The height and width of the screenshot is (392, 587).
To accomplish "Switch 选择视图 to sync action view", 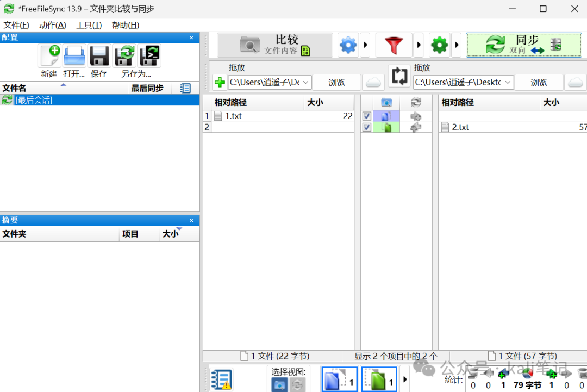I will (x=297, y=384).
